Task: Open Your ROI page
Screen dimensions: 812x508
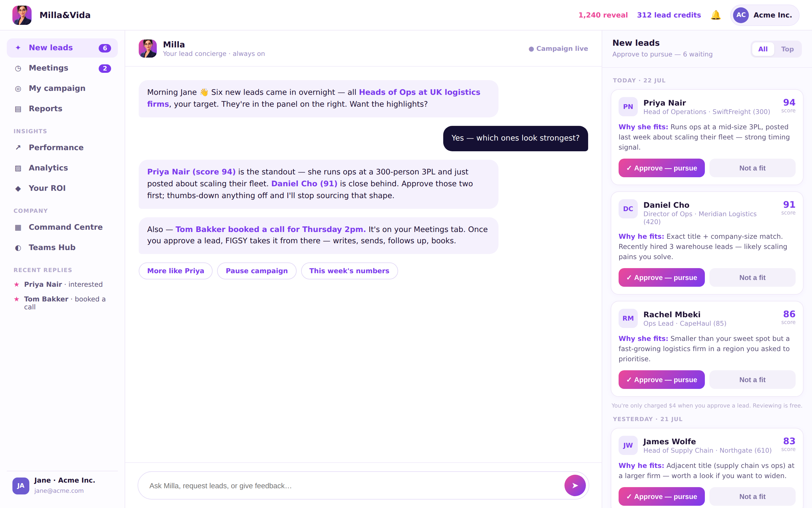Action: [x=62, y=188]
